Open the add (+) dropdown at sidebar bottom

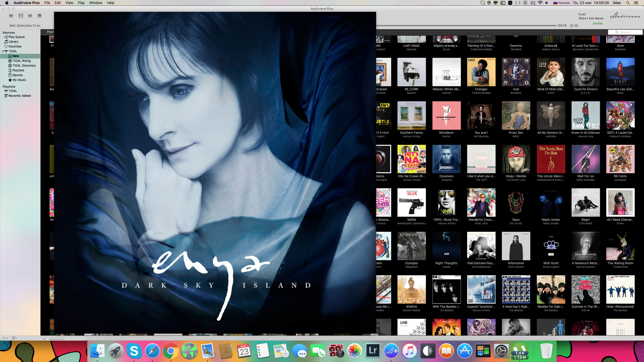tap(5, 338)
